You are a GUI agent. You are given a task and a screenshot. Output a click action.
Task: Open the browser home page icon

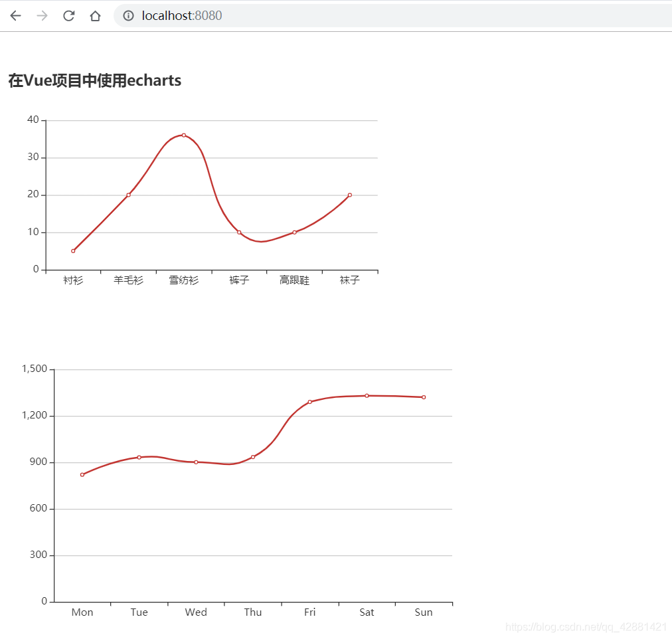[95, 16]
